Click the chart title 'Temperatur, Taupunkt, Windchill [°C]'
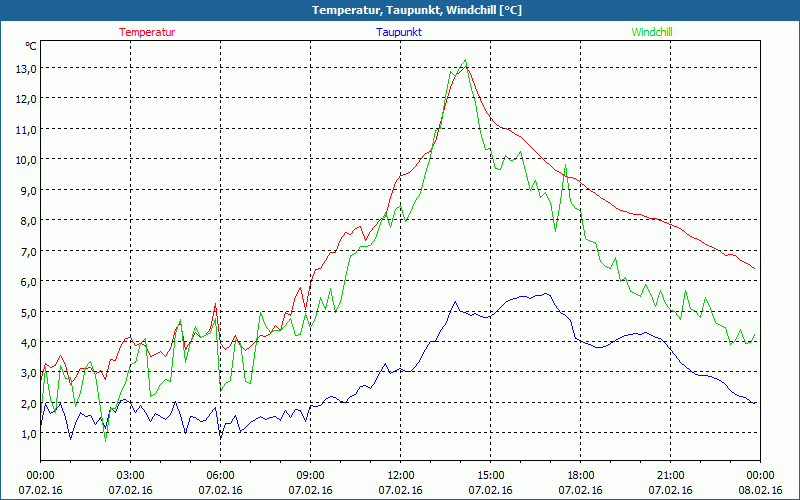 tap(417, 10)
